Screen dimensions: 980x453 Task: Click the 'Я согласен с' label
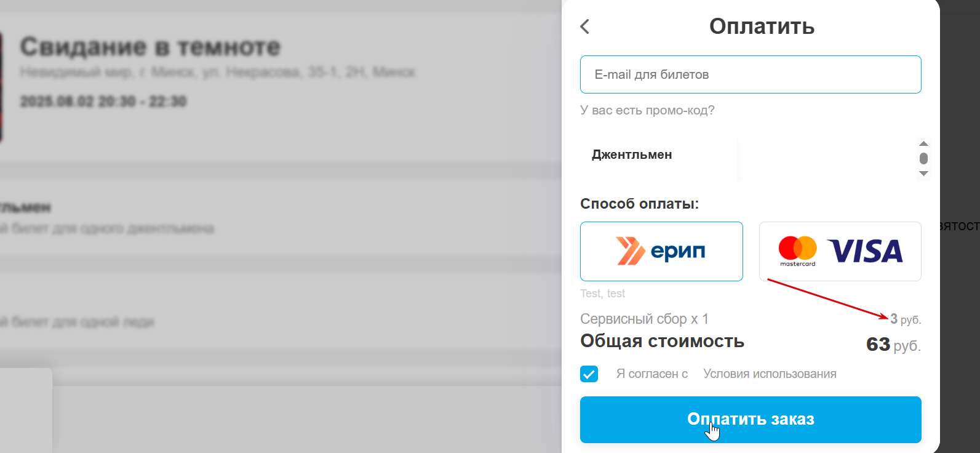click(652, 374)
